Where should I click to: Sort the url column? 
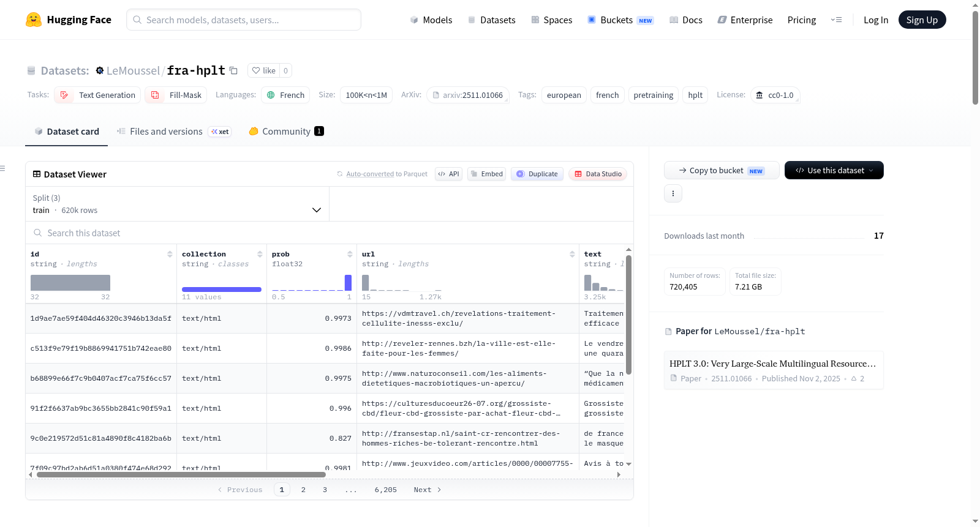[x=572, y=254]
